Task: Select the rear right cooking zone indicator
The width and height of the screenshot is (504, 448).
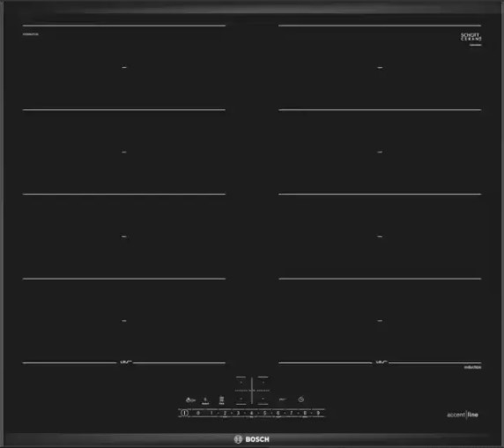Action: 263,383
